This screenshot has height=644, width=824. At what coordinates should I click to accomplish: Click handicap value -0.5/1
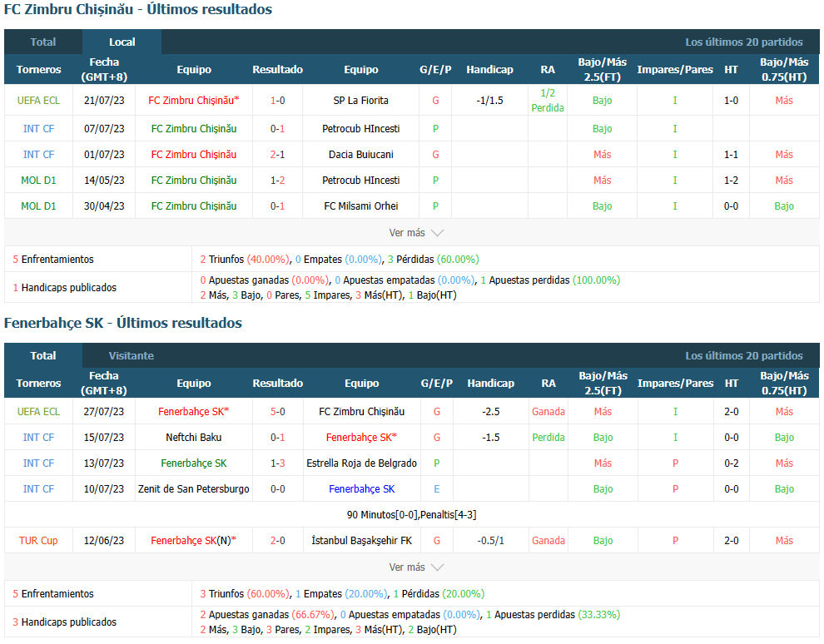490,540
